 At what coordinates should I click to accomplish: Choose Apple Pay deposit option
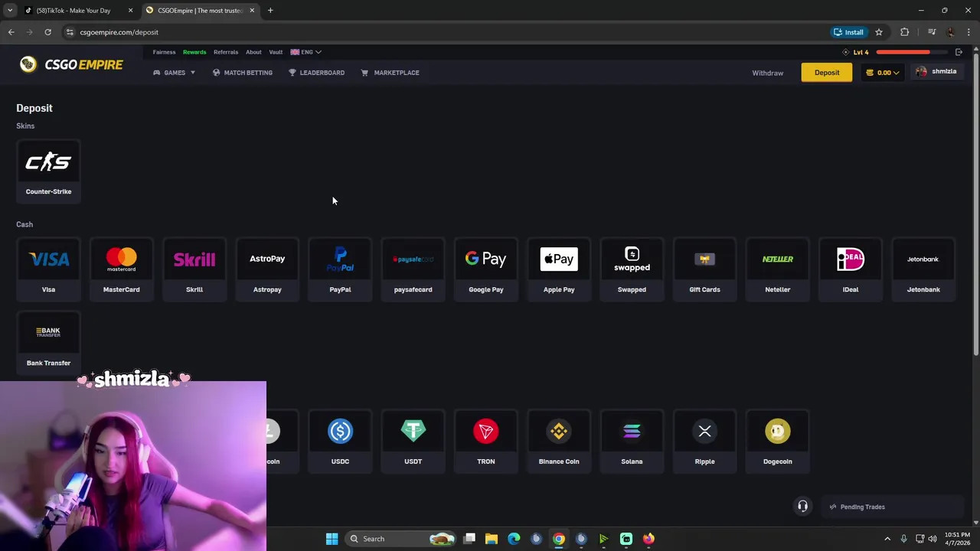[559, 269]
